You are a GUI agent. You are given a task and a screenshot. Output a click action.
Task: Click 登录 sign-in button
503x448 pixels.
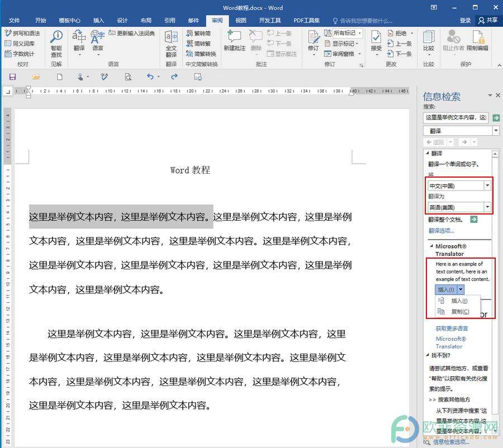465,21
